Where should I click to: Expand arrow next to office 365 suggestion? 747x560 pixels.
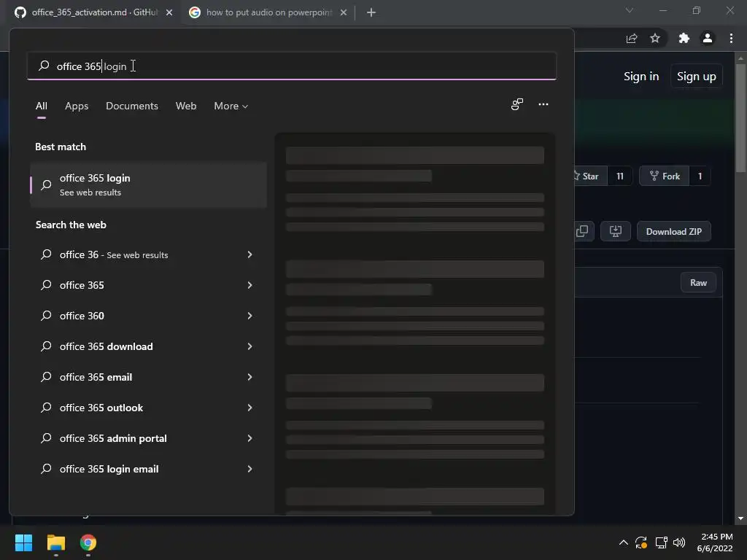click(249, 285)
